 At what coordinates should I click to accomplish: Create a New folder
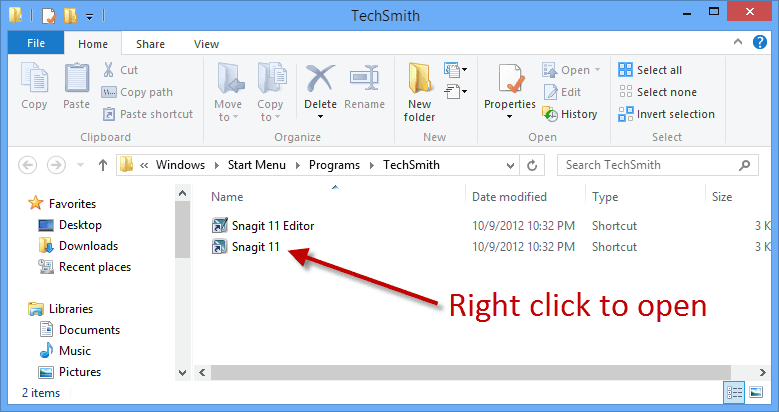click(419, 92)
